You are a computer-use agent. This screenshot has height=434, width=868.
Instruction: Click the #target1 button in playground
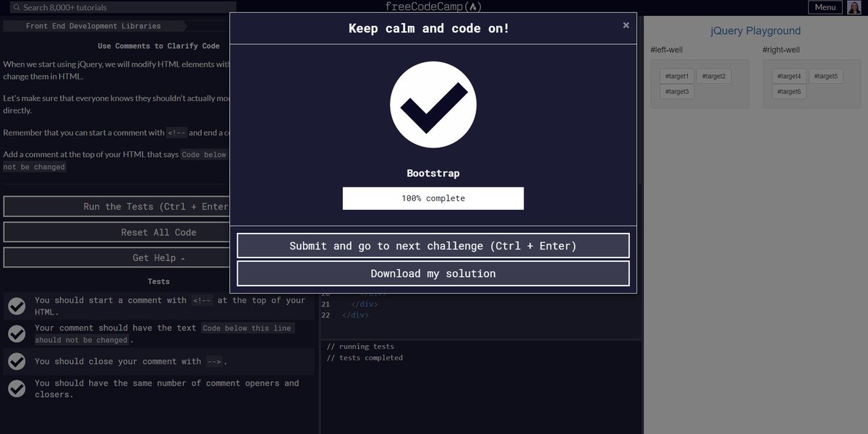tap(676, 76)
